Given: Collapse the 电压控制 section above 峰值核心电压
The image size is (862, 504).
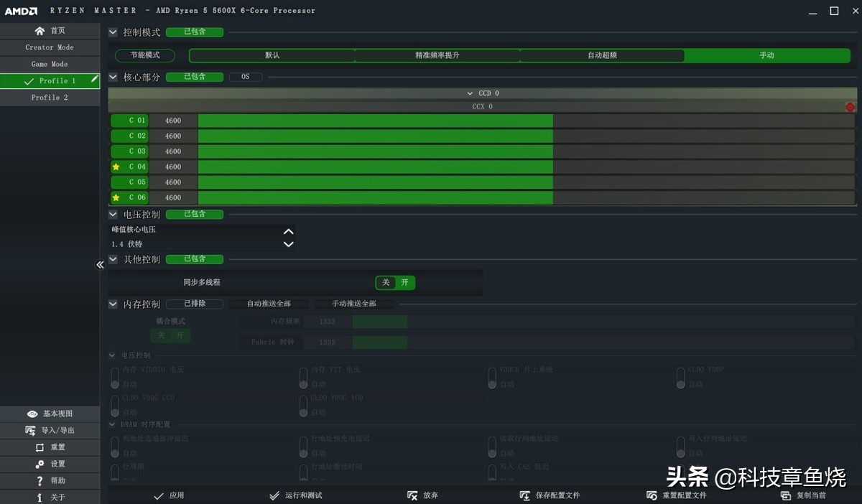Looking at the screenshot, I should click(x=113, y=214).
